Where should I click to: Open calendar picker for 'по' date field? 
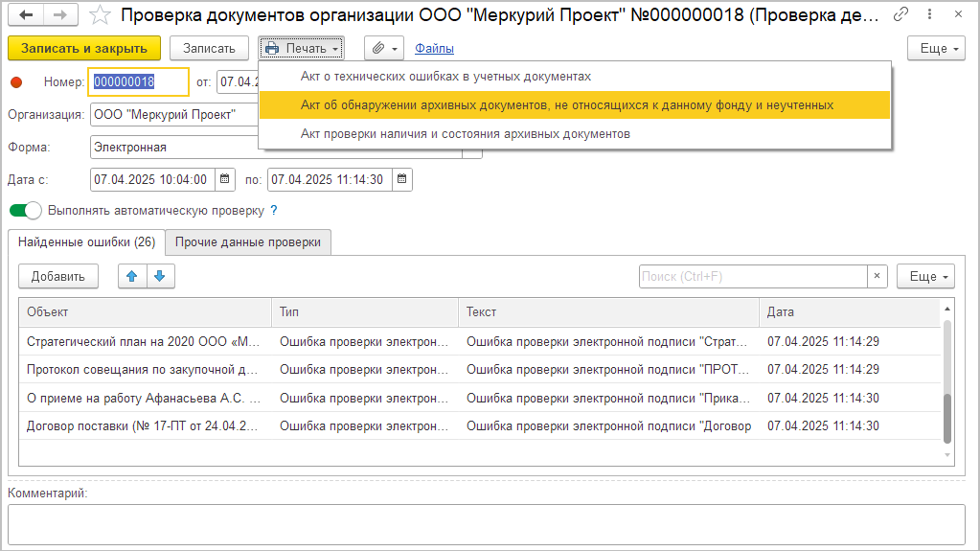point(401,179)
